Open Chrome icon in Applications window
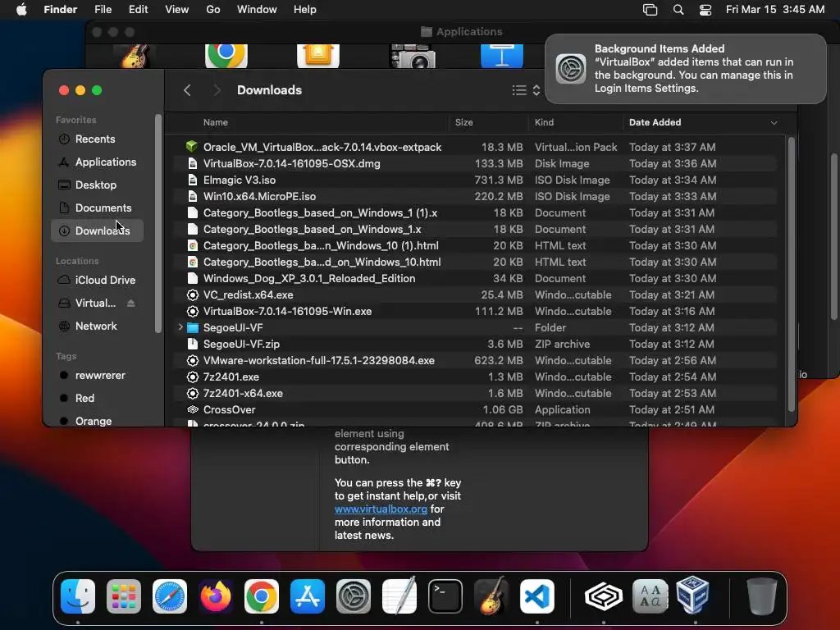 pos(226,55)
